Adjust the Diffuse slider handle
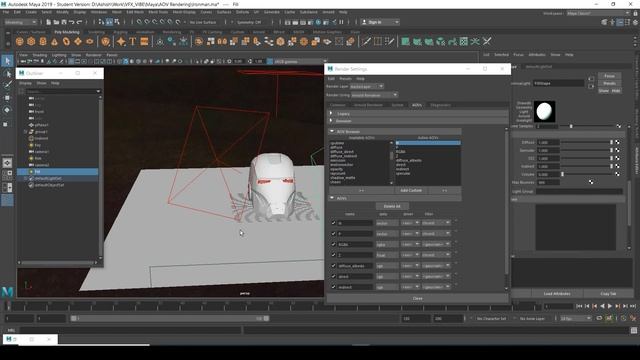Viewport: 640px width, 360px height. click(x=611, y=142)
